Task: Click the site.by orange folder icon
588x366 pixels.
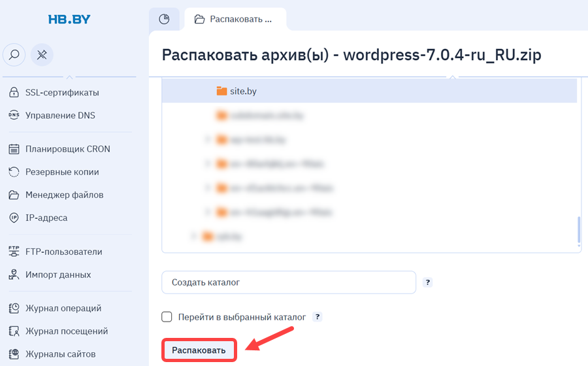Action: point(221,91)
